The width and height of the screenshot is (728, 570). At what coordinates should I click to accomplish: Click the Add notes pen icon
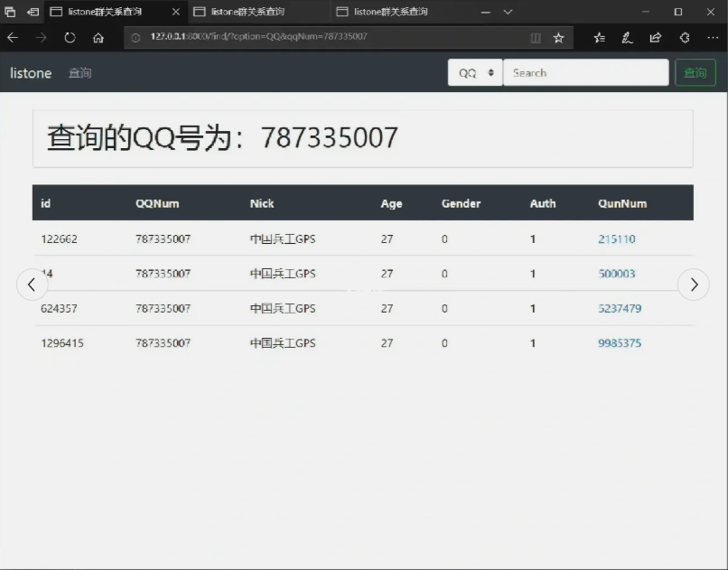(x=627, y=38)
